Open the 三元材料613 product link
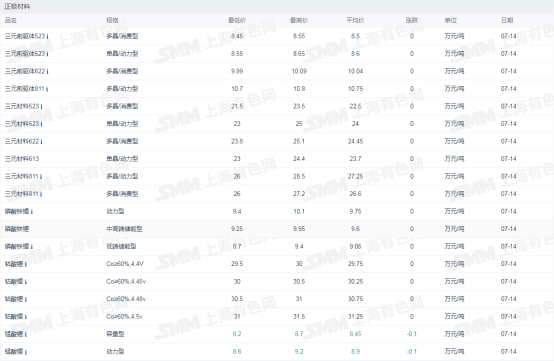 22,159
